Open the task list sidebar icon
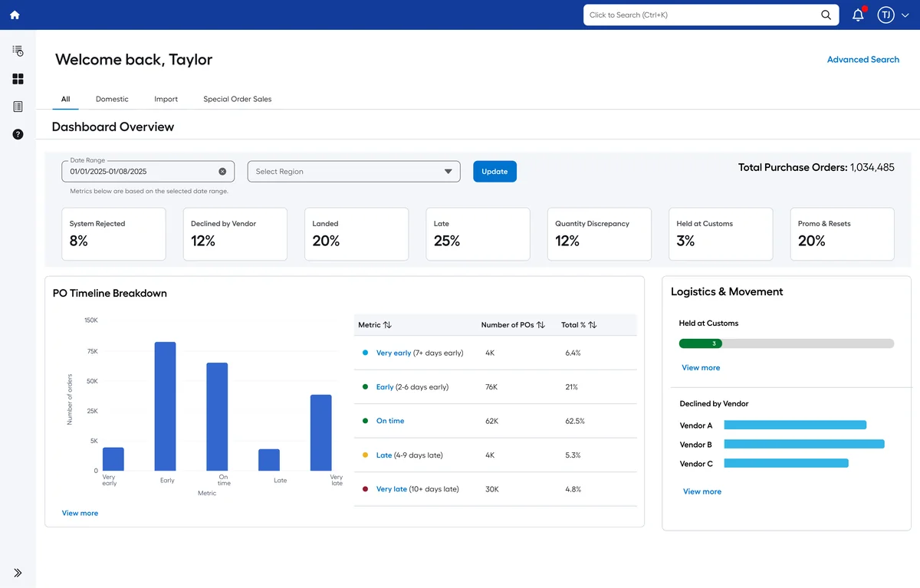 click(18, 51)
